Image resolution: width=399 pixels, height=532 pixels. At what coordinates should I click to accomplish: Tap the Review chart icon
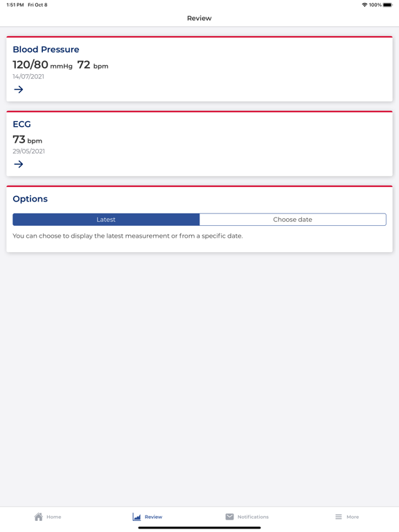136,517
